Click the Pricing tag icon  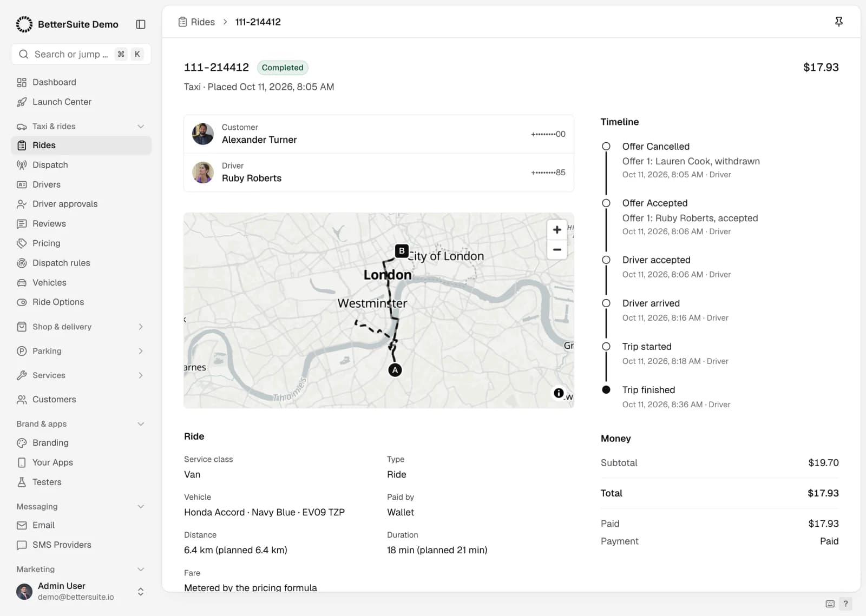click(22, 243)
